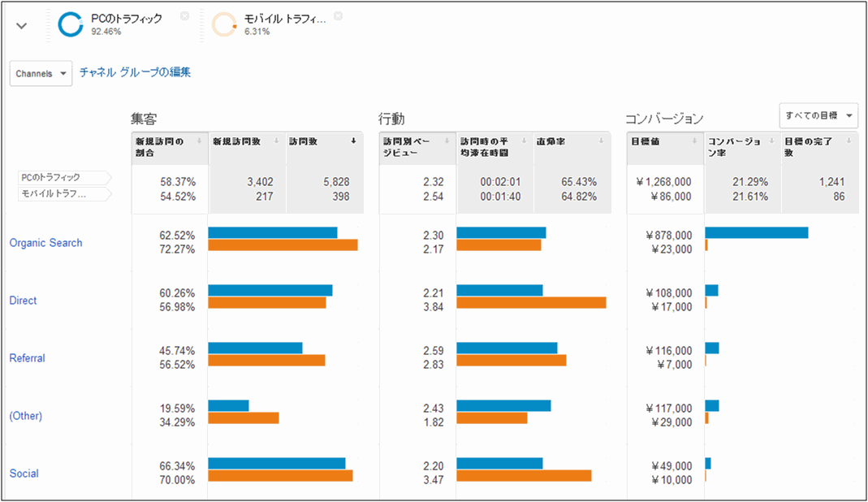This screenshot has width=868, height=502.
Task: Sort by 直帰率 column arrow
Action: coord(602,141)
